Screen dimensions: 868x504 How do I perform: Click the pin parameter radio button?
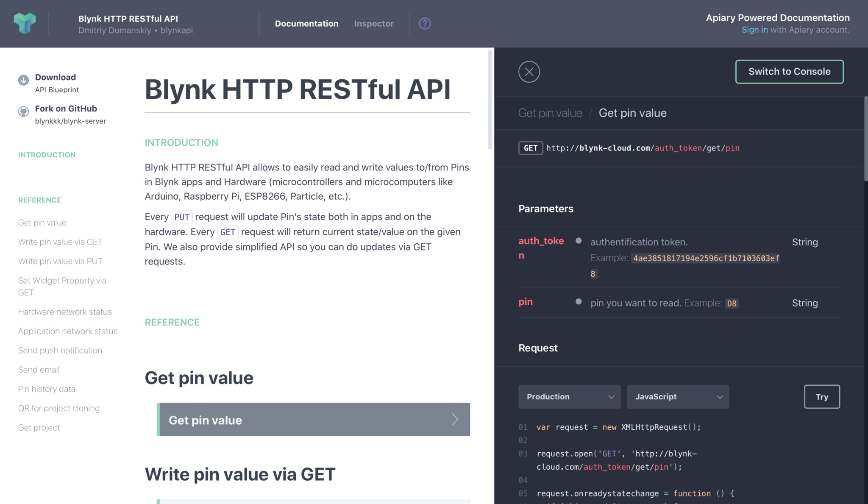click(x=577, y=302)
